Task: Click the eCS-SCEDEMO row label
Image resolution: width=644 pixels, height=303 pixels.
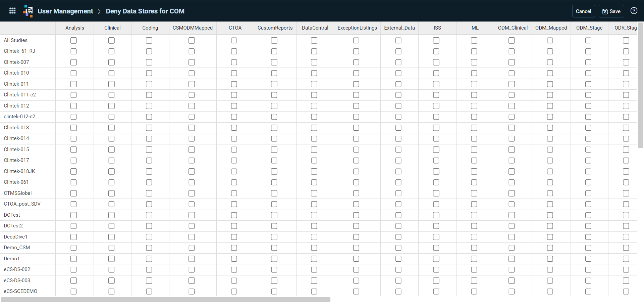Action: click(20, 291)
